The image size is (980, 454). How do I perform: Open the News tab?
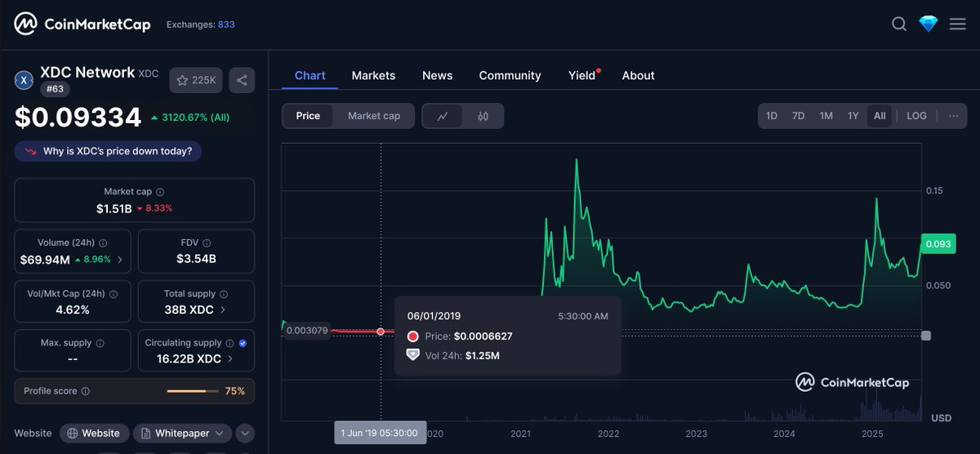(437, 75)
